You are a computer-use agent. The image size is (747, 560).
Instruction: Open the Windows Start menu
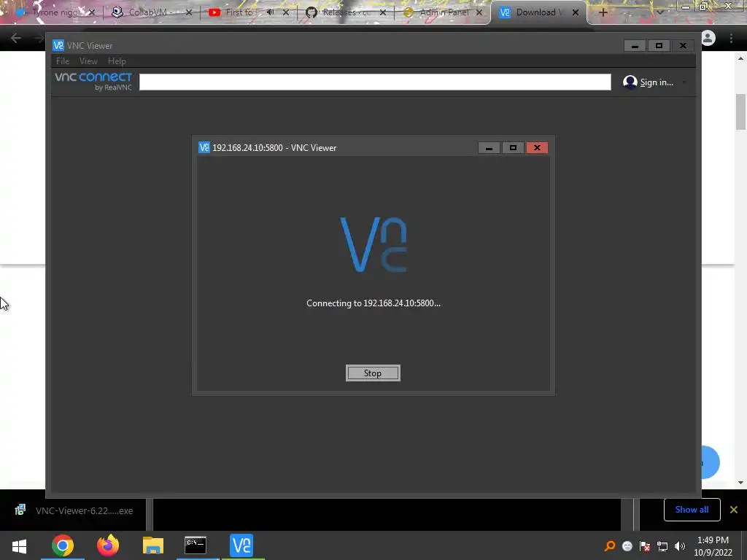(19, 545)
